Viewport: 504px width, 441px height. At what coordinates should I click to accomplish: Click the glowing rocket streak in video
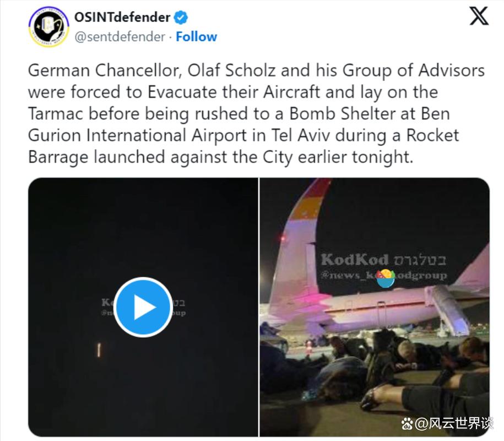tap(99, 350)
